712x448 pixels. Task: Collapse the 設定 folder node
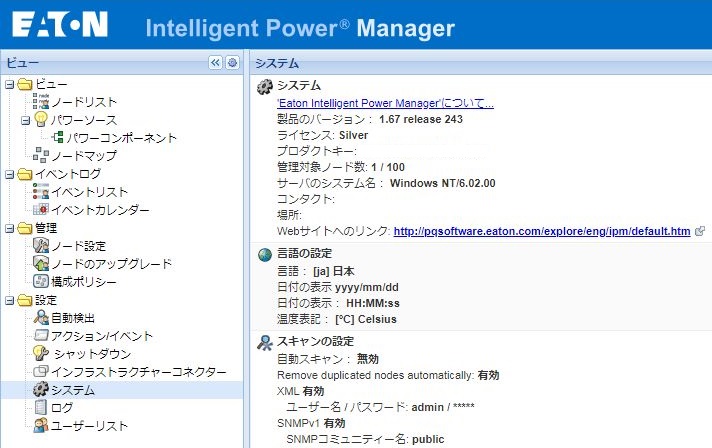coord(9,300)
